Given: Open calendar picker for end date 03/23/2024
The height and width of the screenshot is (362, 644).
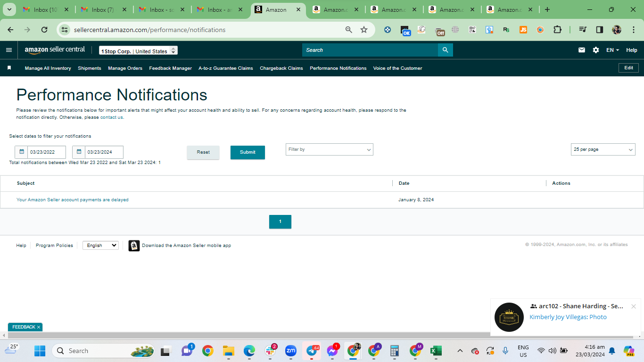Looking at the screenshot, I should click(79, 152).
